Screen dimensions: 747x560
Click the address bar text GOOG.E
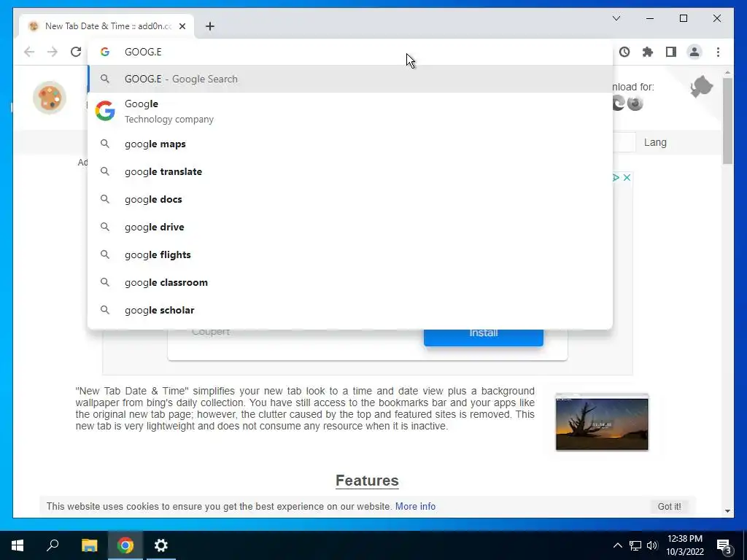pyautogui.click(x=143, y=52)
